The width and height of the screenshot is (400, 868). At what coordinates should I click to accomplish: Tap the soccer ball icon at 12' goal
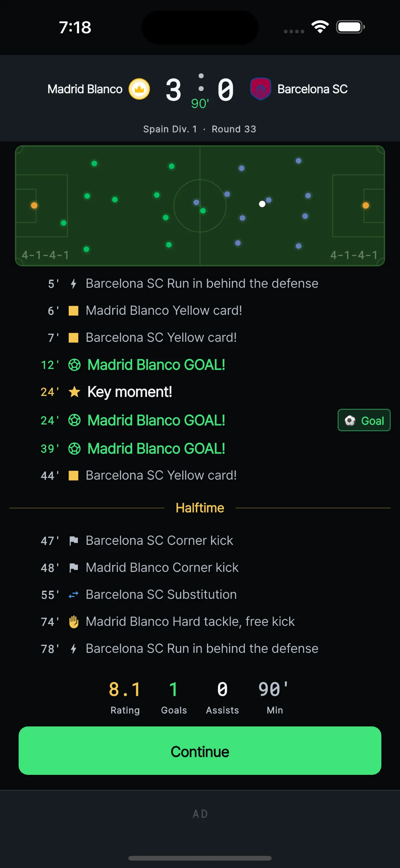click(x=74, y=365)
